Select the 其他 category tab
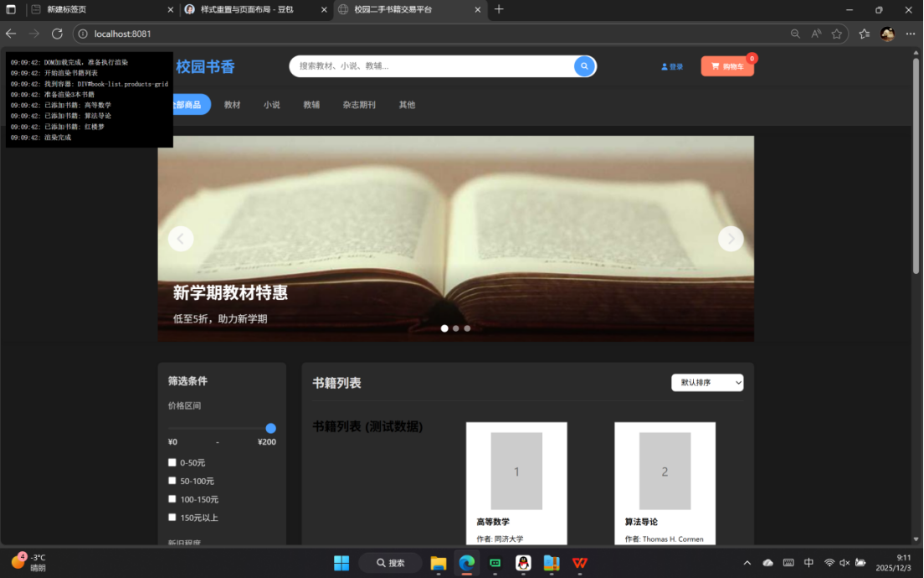Image resolution: width=924 pixels, height=578 pixels. coord(407,105)
